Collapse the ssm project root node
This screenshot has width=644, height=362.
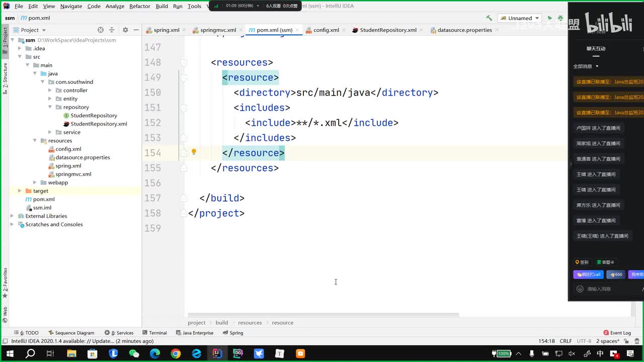13,40
